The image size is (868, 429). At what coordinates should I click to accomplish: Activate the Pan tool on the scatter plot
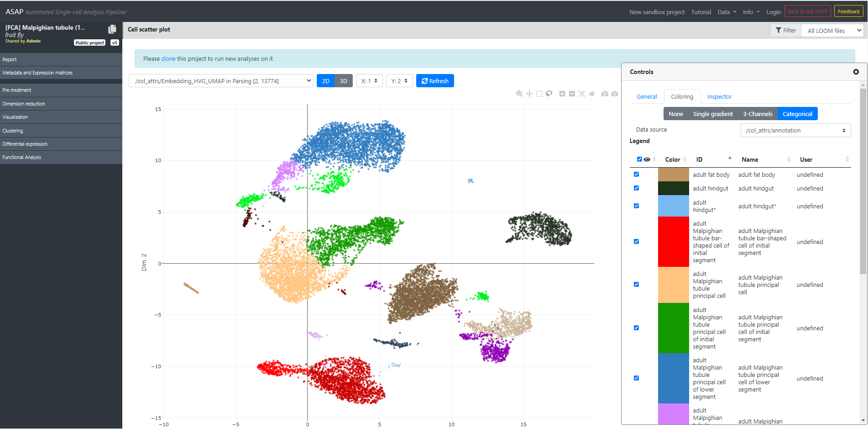click(529, 93)
